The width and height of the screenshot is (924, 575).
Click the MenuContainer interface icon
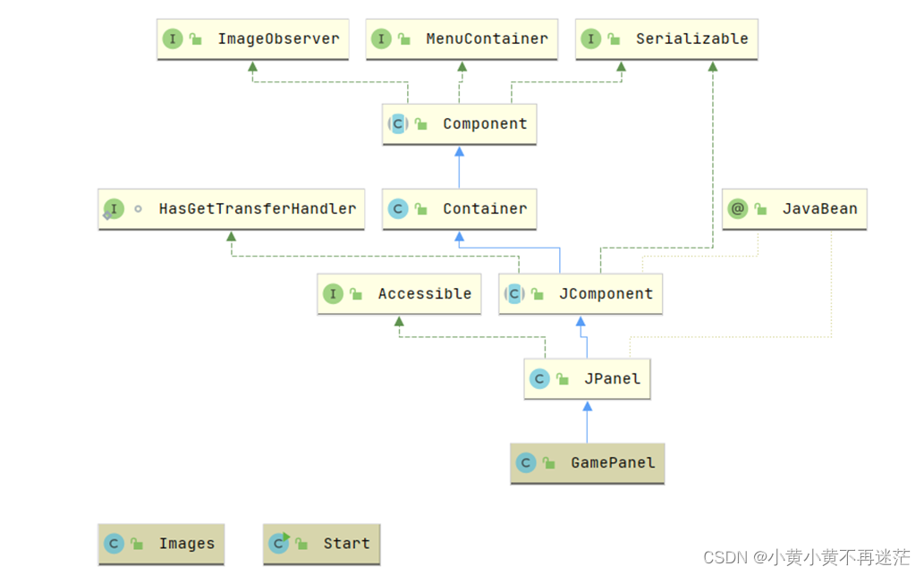point(381,38)
